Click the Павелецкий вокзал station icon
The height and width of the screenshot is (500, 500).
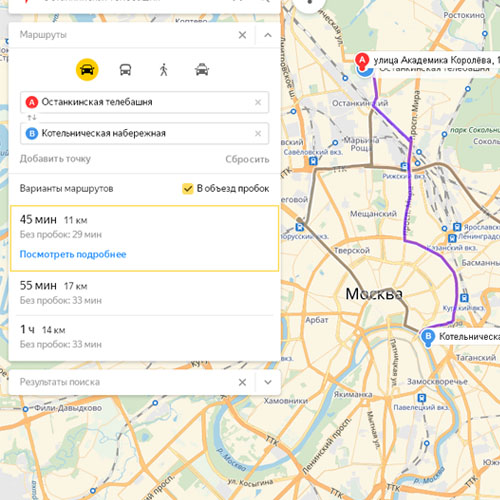click(422, 398)
